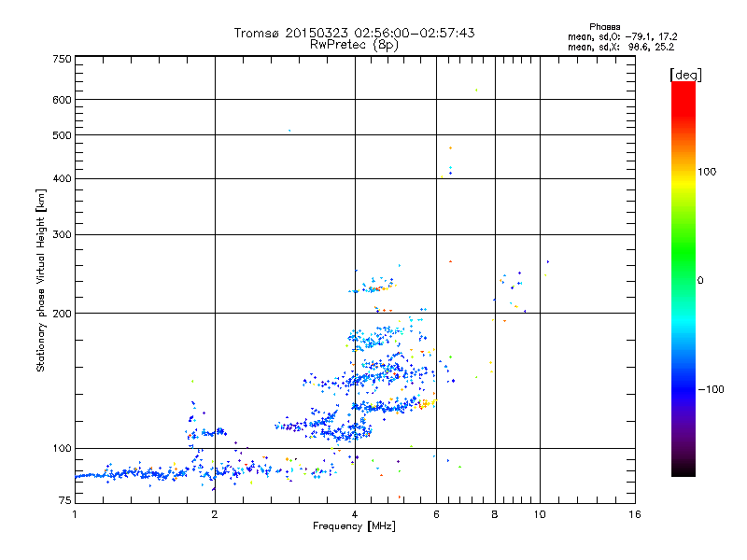Click the x-axis tick label '2'

(x=215, y=514)
